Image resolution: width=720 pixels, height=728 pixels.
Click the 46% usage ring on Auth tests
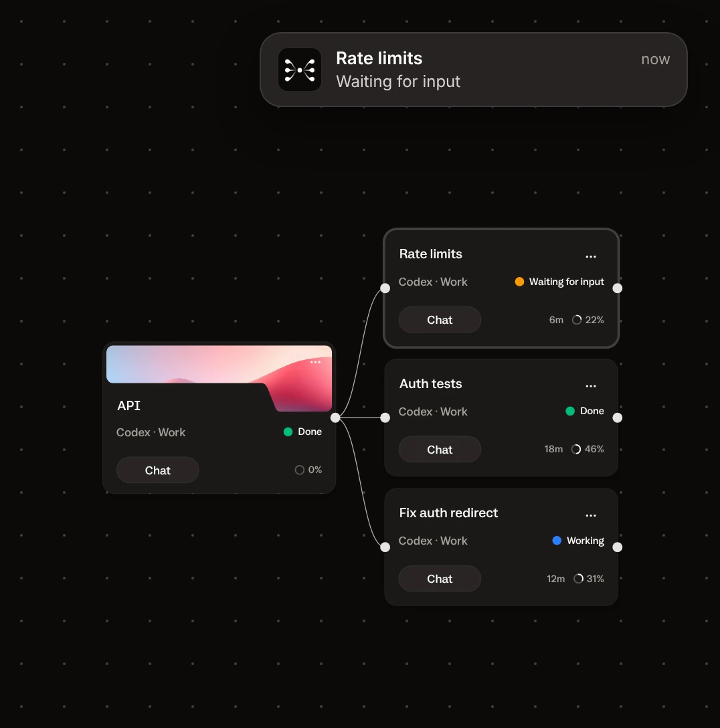pyautogui.click(x=576, y=450)
